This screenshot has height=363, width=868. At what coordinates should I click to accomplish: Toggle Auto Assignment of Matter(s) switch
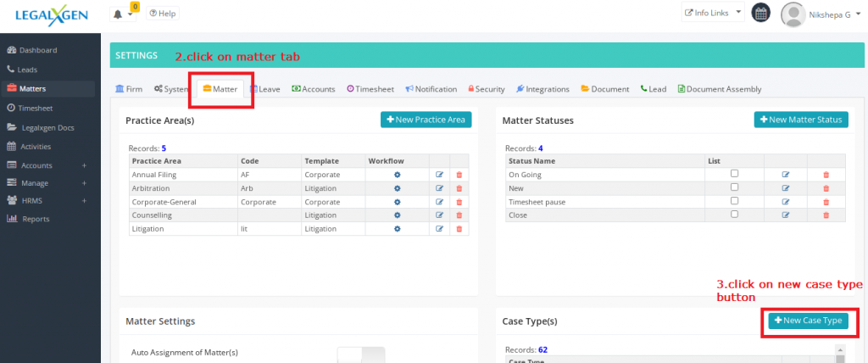pyautogui.click(x=360, y=354)
